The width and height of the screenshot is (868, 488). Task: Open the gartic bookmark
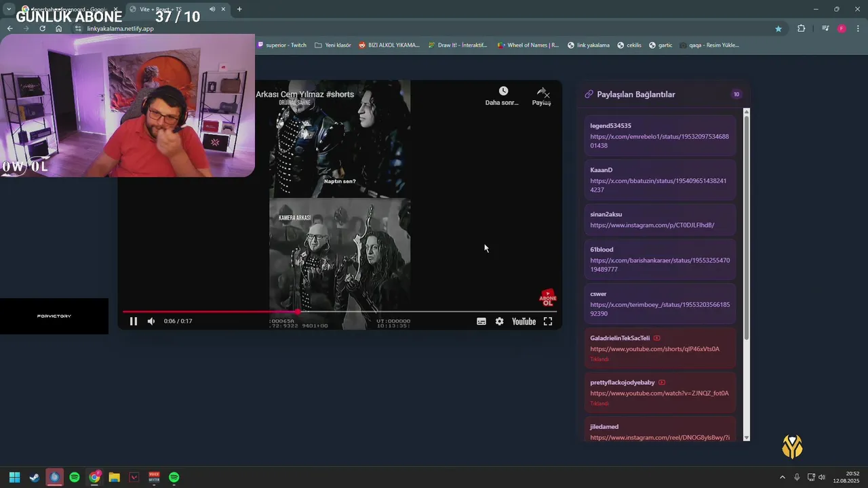(x=660, y=45)
